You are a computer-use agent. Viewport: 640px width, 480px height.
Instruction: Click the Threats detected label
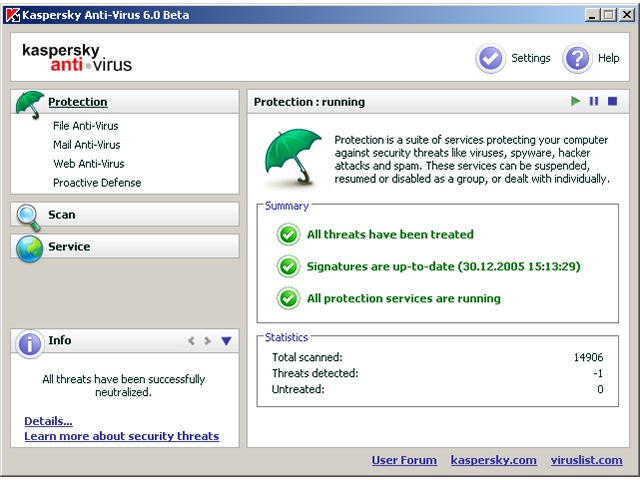315,373
